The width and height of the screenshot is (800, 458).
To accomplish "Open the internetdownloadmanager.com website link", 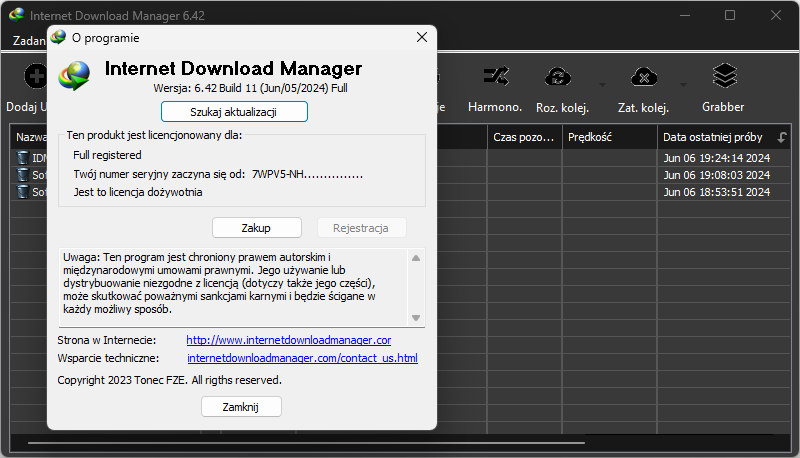I will [x=289, y=340].
